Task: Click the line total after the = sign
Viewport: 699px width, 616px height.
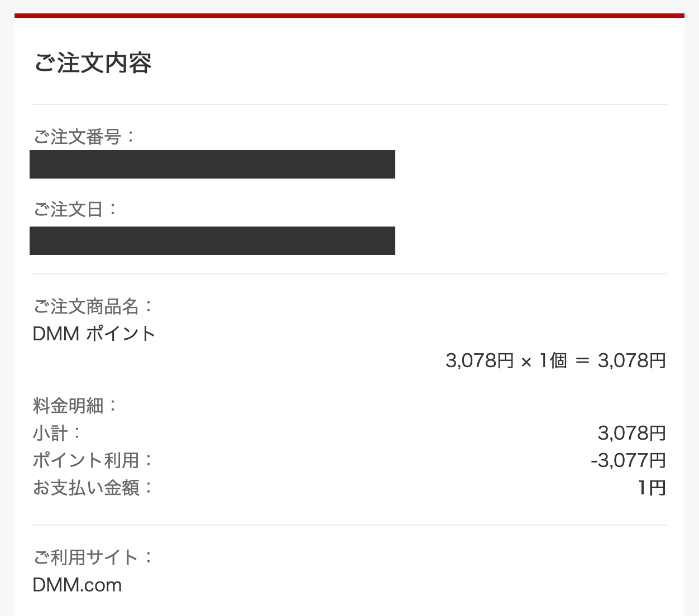Action: click(x=631, y=361)
